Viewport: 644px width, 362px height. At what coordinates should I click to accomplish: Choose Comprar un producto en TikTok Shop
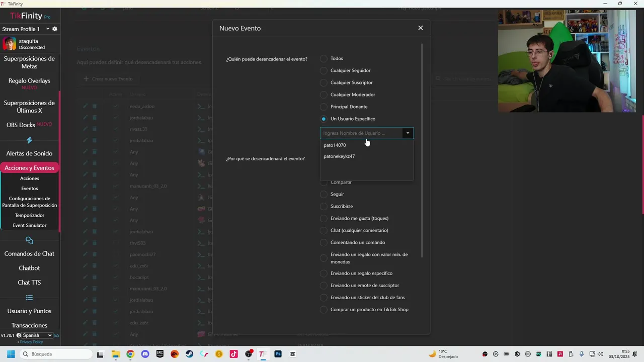pos(324,310)
